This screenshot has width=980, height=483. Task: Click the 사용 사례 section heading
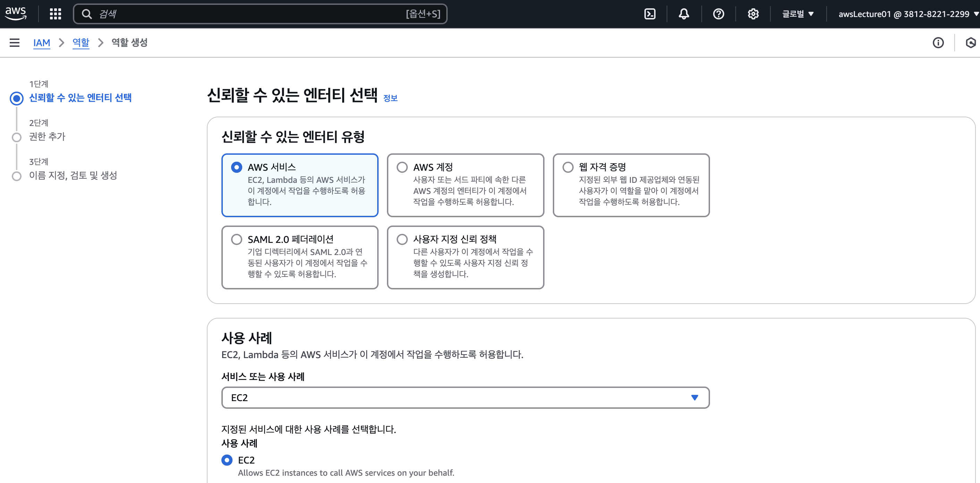tap(246, 338)
